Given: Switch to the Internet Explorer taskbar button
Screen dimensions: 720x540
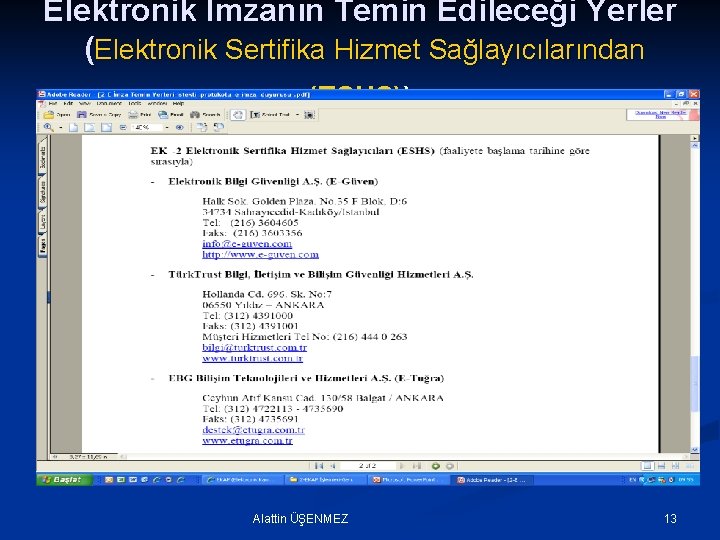Looking at the screenshot, I should (x=242, y=480).
